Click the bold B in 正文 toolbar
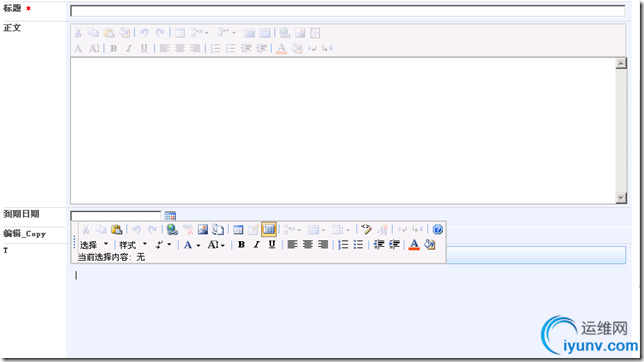The height and width of the screenshot is (362, 644). (x=114, y=48)
